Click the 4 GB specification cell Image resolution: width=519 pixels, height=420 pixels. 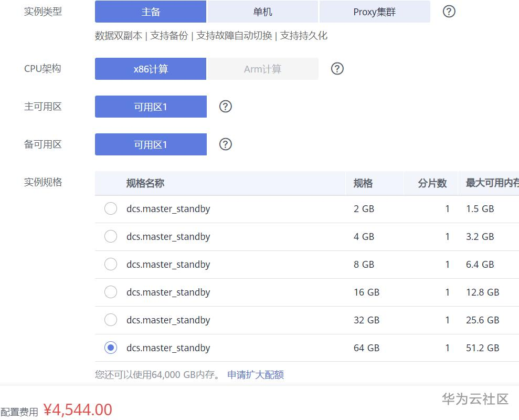(x=364, y=236)
